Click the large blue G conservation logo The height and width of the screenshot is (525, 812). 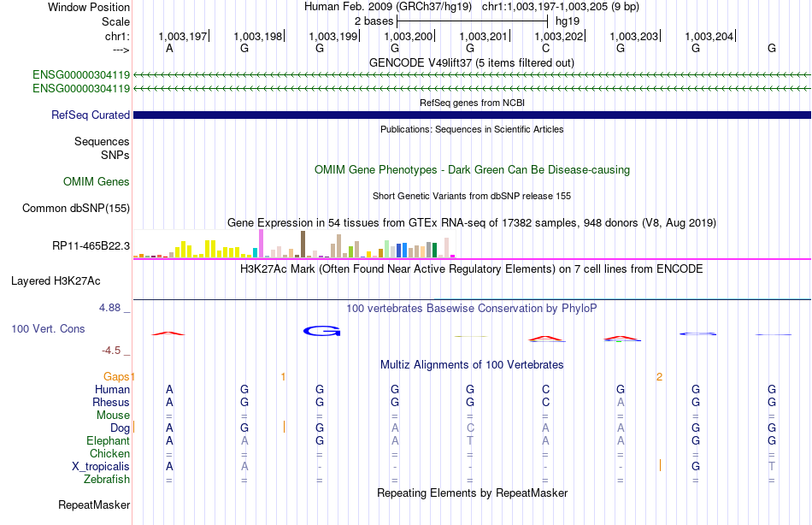(x=321, y=331)
